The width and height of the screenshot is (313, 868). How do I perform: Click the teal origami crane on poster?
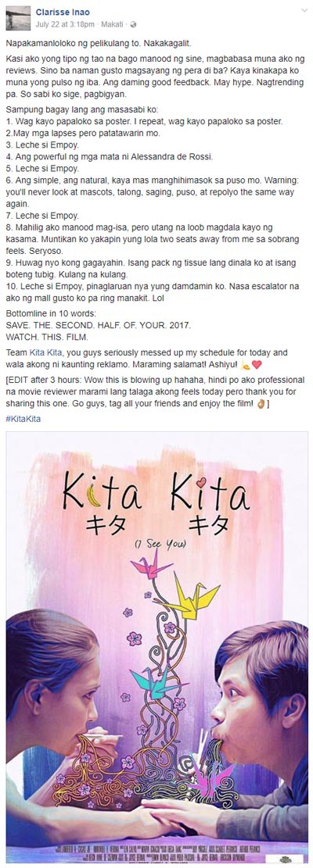tap(156, 685)
